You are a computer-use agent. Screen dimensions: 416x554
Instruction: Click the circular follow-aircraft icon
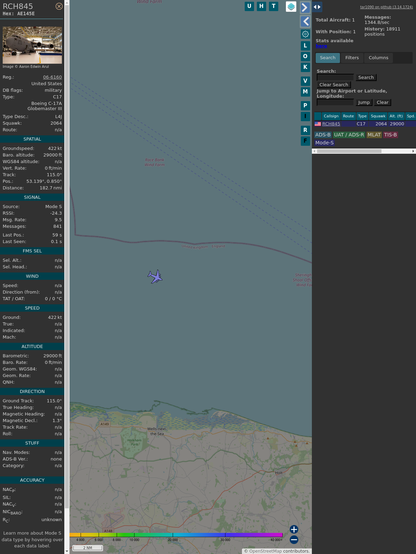305,34
